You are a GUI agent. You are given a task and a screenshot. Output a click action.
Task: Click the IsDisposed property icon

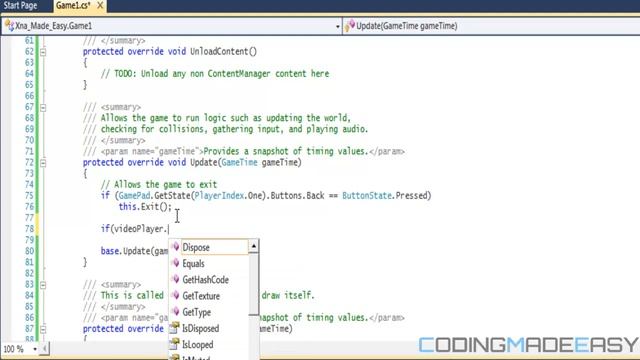[x=175, y=328]
